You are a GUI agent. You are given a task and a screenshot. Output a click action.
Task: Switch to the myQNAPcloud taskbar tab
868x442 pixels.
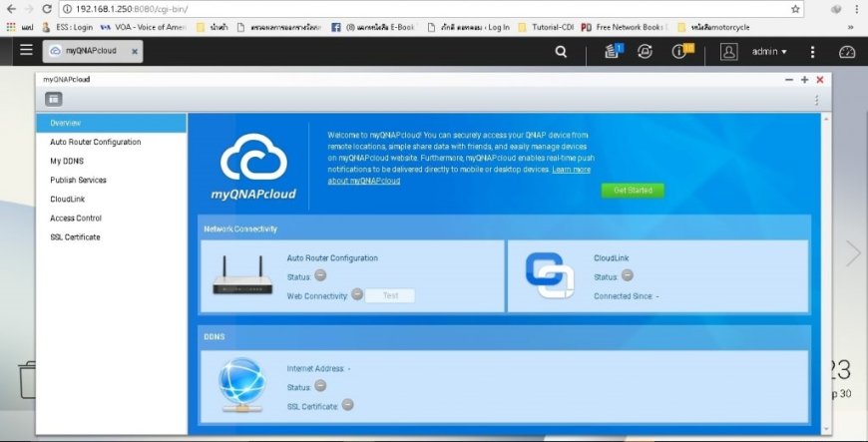(x=92, y=51)
